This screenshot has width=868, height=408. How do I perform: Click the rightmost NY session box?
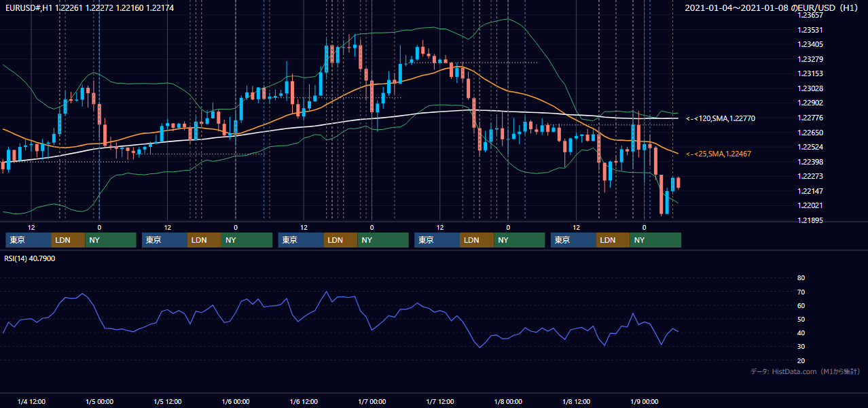click(x=655, y=240)
